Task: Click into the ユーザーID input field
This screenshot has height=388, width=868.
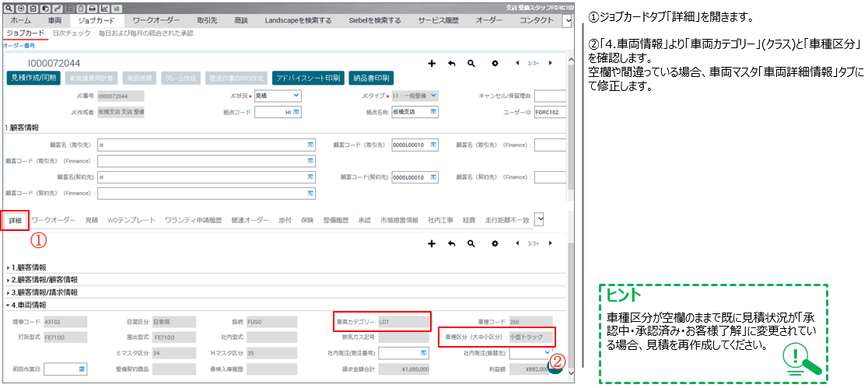Action: [551, 111]
